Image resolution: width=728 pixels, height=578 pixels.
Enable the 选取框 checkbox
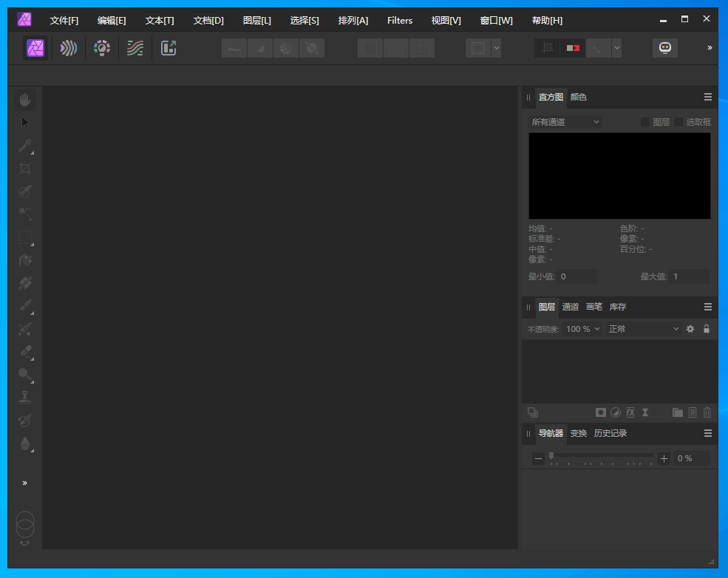click(x=678, y=122)
